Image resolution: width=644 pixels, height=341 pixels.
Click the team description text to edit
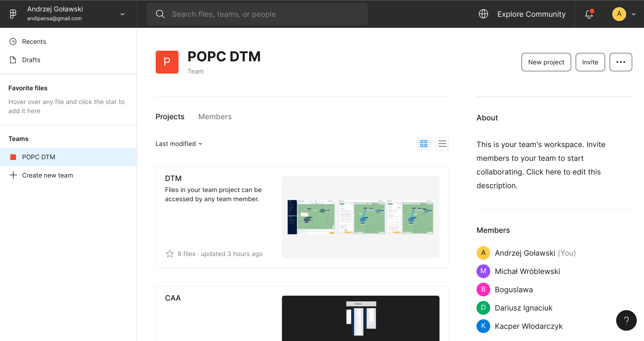541,165
